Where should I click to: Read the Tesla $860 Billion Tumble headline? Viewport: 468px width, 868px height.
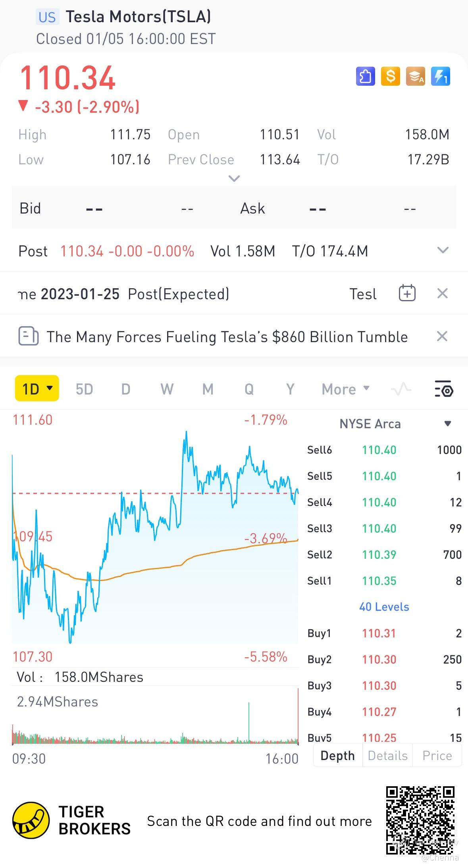click(227, 337)
